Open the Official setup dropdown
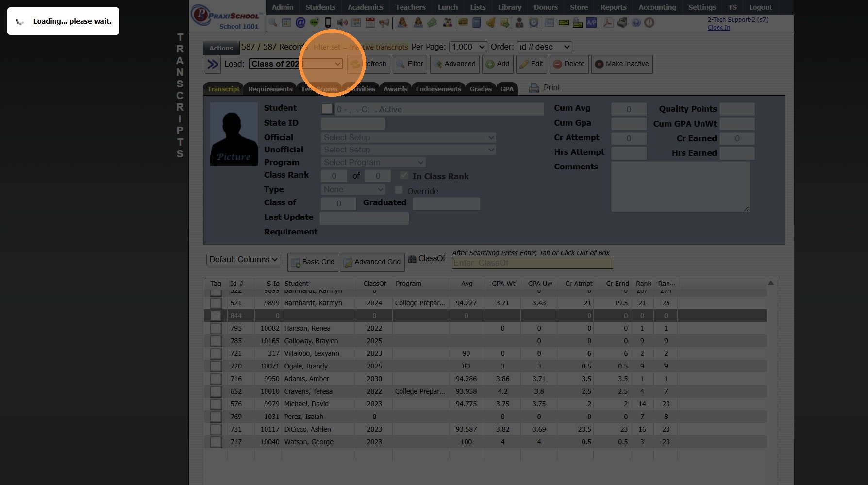868x485 pixels. (409, 137)
